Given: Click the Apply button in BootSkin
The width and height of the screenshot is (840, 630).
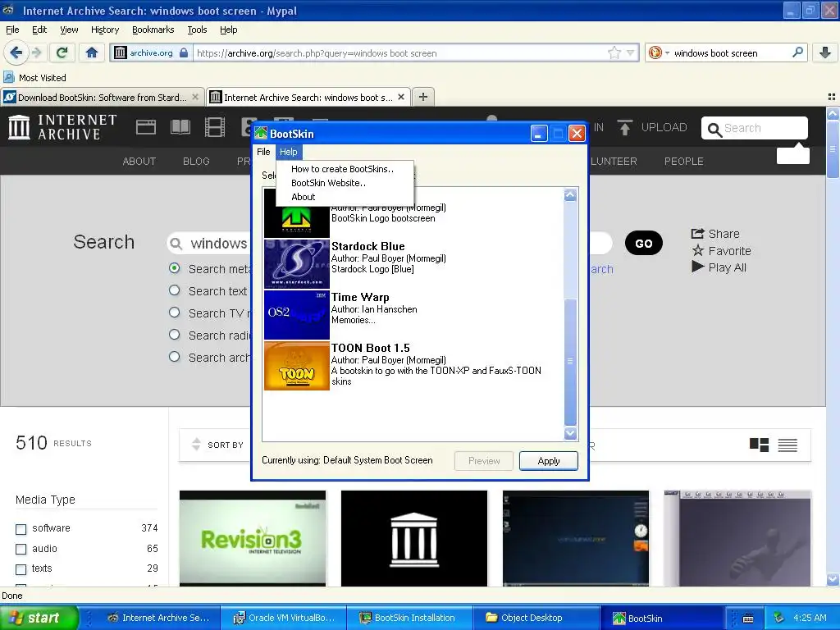Looking at the screenshot, I should coord(549,461).
